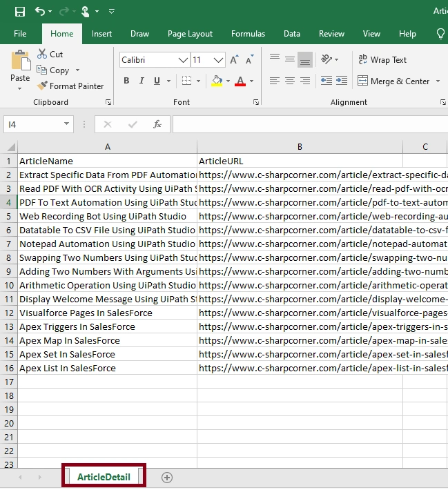This screenshot has width=448, height=490.
Task: Click the Cut scissors button
Action: tap(50, 54)
